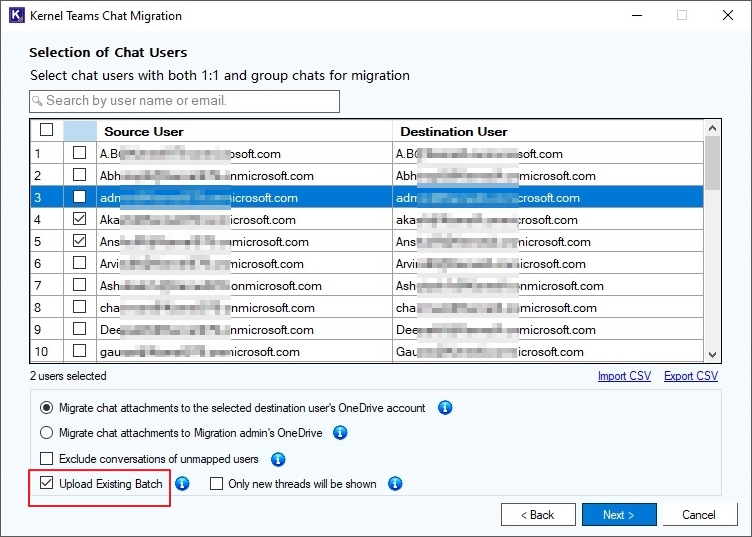The width and height of the screenshot is (752, 537).
Task: Uncheck the checkbox in row 5
Action: pyautogui.click(x=80, y=241)
